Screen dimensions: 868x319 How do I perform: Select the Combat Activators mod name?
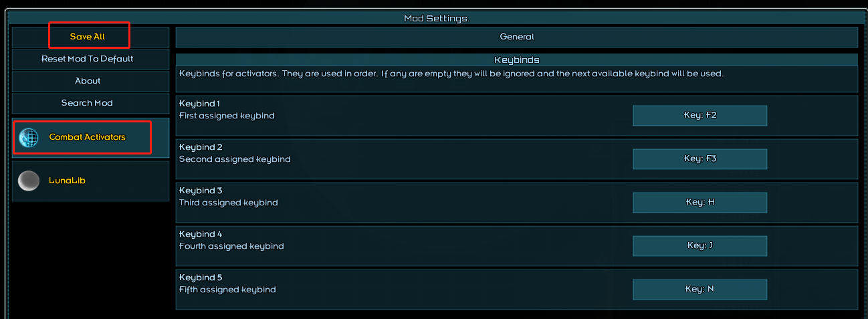[x=87, y=137]
